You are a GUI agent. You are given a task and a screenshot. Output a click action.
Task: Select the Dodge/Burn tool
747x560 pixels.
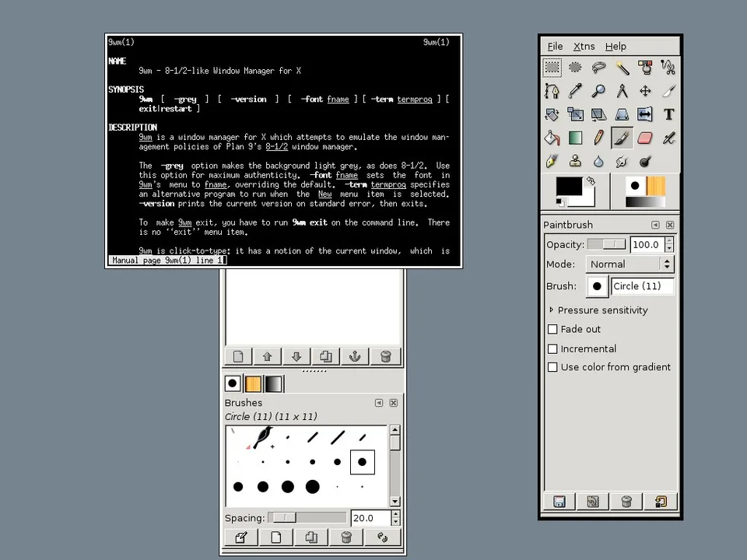point(646,162)
